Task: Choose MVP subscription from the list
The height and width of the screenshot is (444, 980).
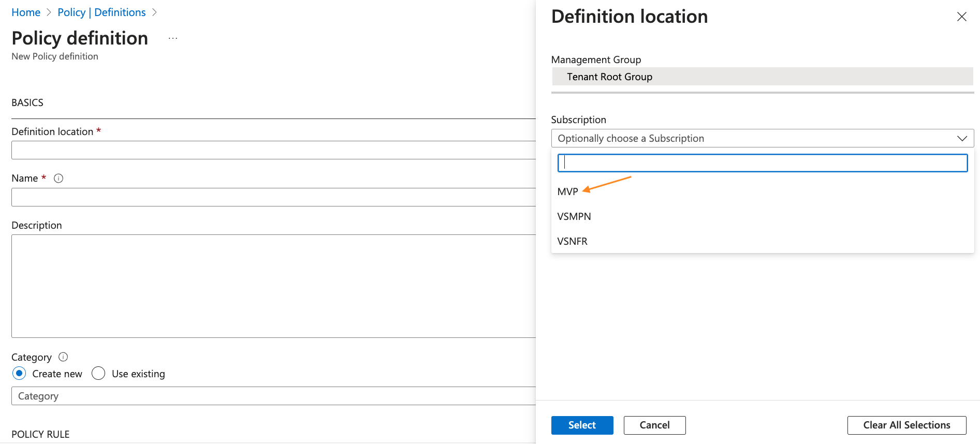Action: (x=567, y=191)
